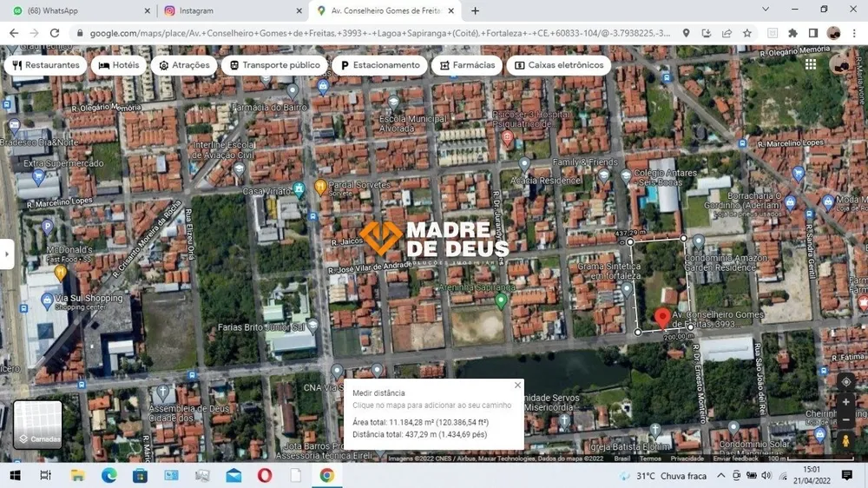Open a new browser tab
The image size is (868, 488).
(475, 10)
